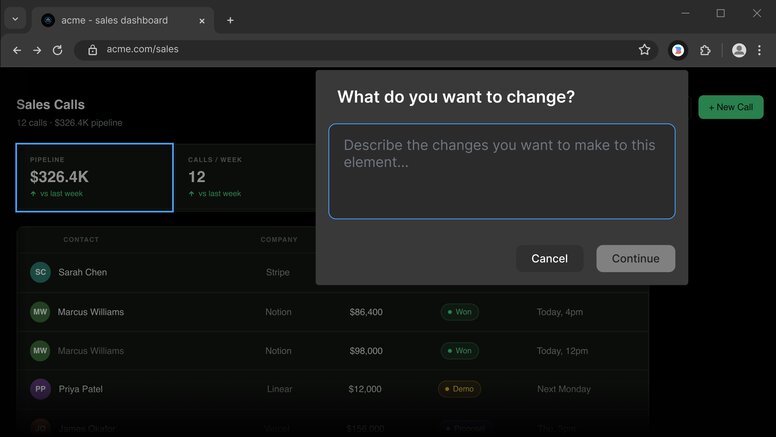
Task: Go forward with the browser forward arrow
Action: [37, 50]
